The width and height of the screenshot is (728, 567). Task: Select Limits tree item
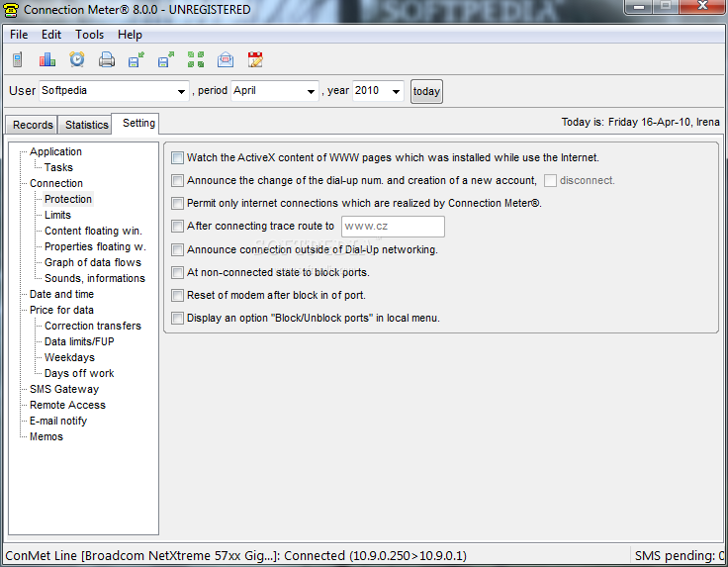pos(57,215)
